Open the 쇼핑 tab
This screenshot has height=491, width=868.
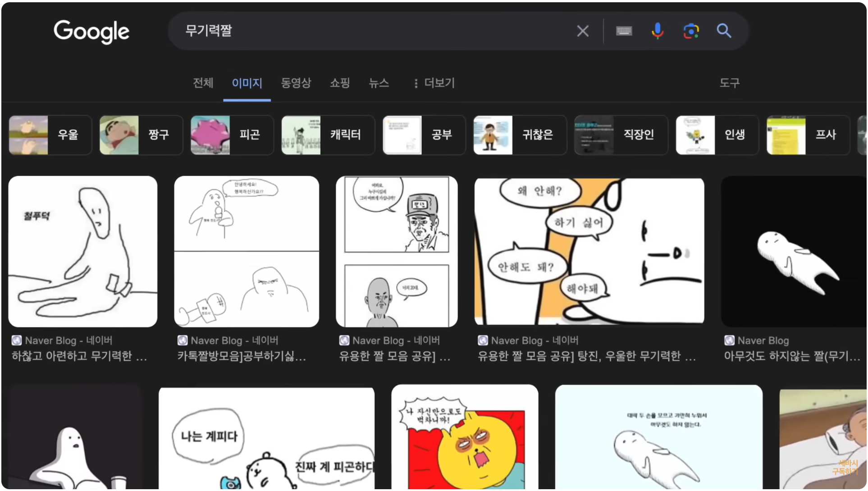340,83
